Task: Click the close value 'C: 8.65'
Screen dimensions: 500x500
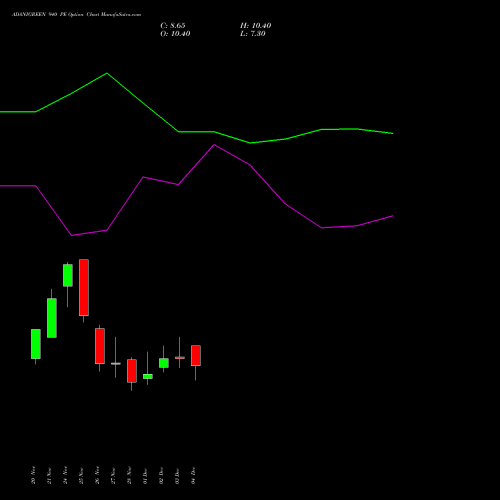Action: pos(173,26)
